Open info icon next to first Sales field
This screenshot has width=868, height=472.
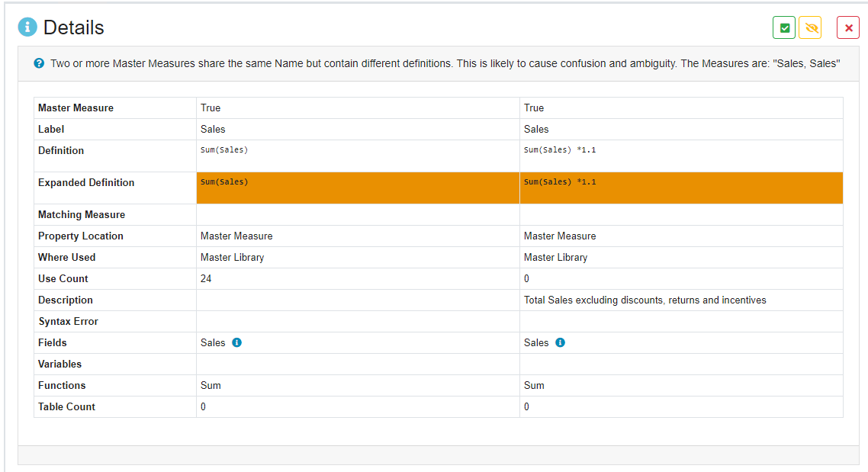(236, 343)
